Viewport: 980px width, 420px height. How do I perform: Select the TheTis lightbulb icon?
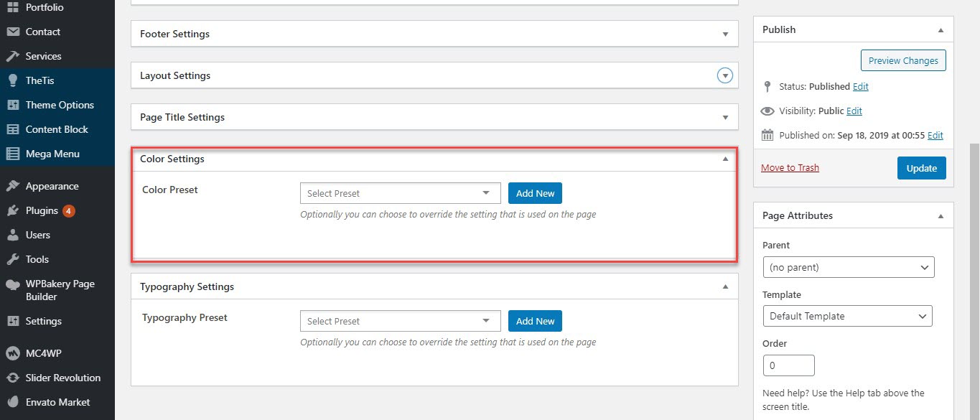[x=12, y=80]
